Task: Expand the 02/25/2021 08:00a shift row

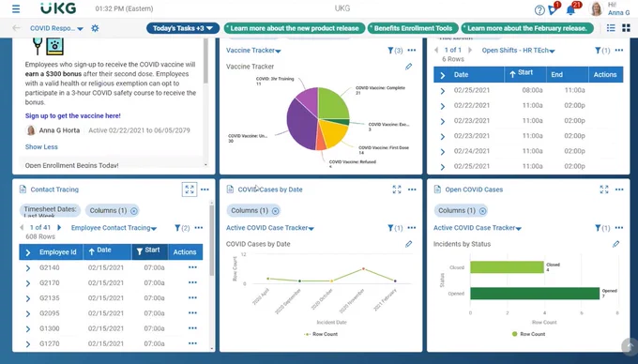Action: point(443,91)
